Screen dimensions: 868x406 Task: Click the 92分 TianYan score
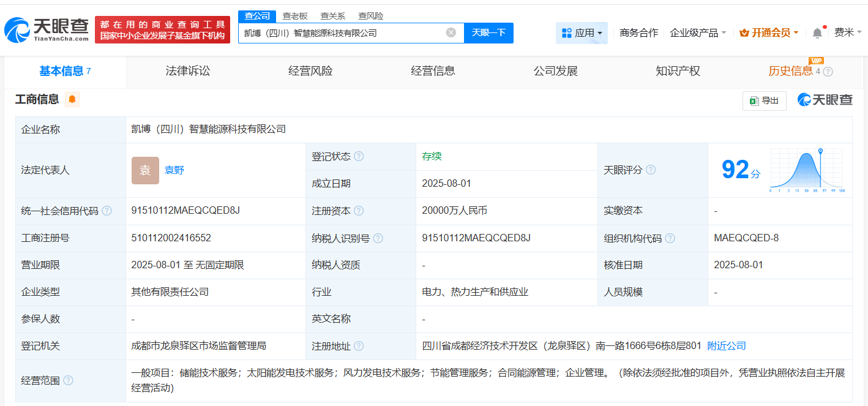click(741, 170)
